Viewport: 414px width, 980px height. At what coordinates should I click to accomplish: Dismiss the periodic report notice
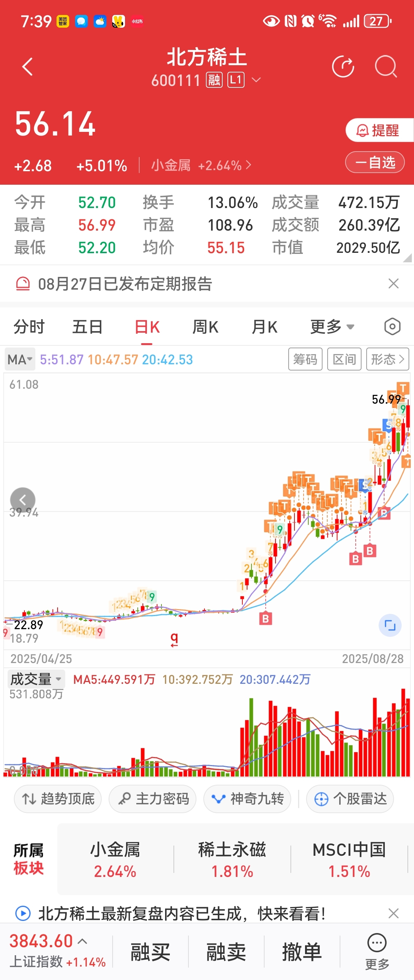(x=394, y=283)
